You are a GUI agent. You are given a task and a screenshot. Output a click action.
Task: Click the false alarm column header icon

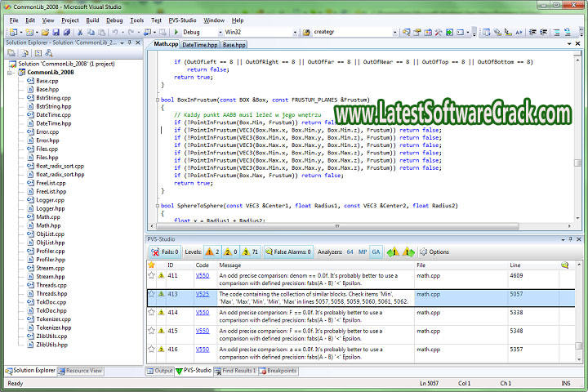564,265
